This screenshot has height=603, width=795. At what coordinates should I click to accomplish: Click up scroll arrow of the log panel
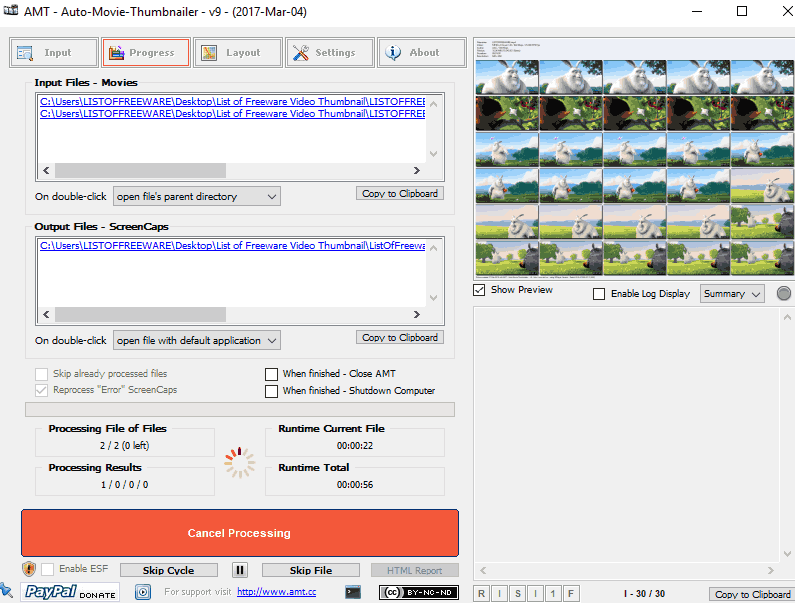pyautogui.click(x=787, y=317)
